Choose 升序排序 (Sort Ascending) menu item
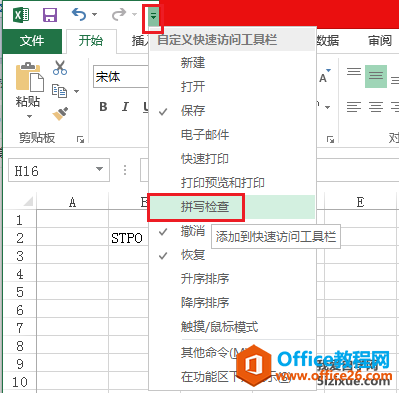Screen dimensions: 399x393 click(x=232, y=279)
